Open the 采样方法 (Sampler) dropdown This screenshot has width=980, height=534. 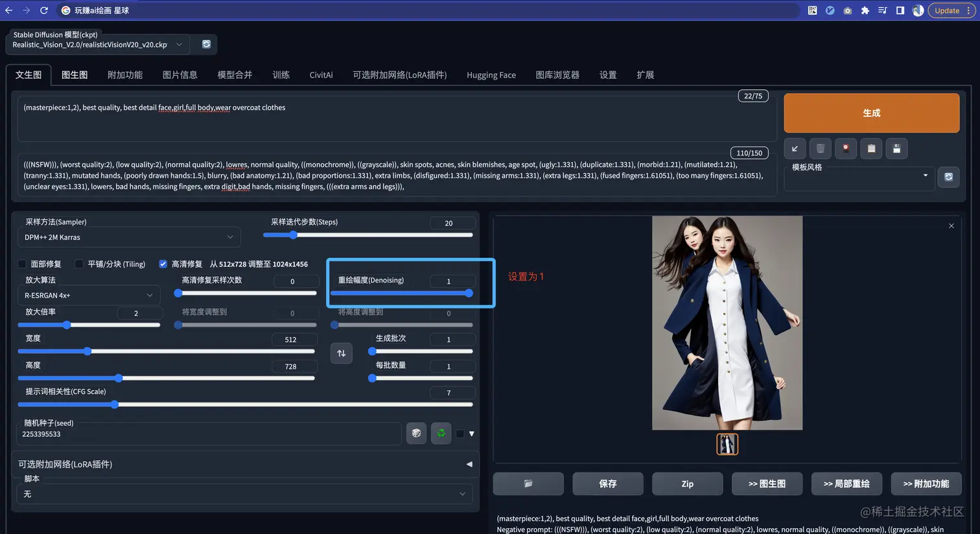coord(129,237)
